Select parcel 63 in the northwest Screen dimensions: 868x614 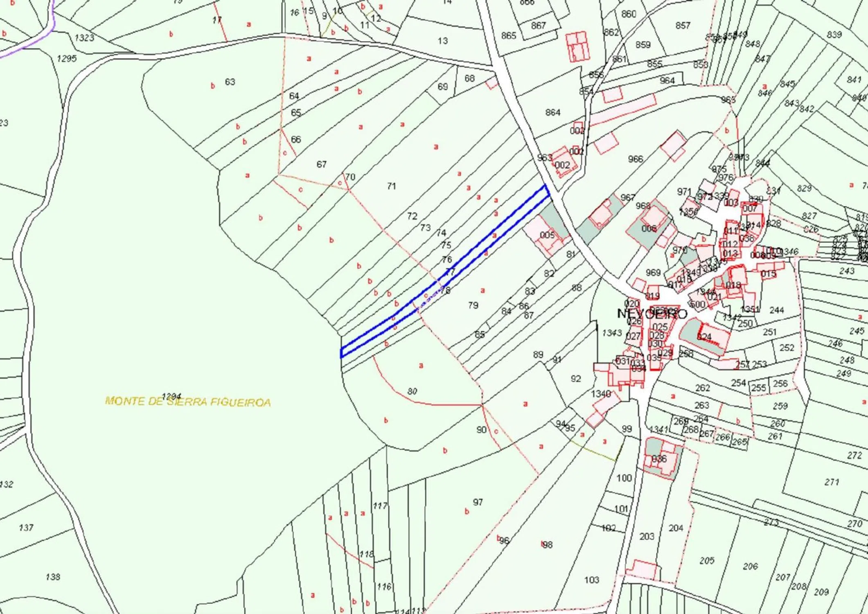(x=230, y=82)
